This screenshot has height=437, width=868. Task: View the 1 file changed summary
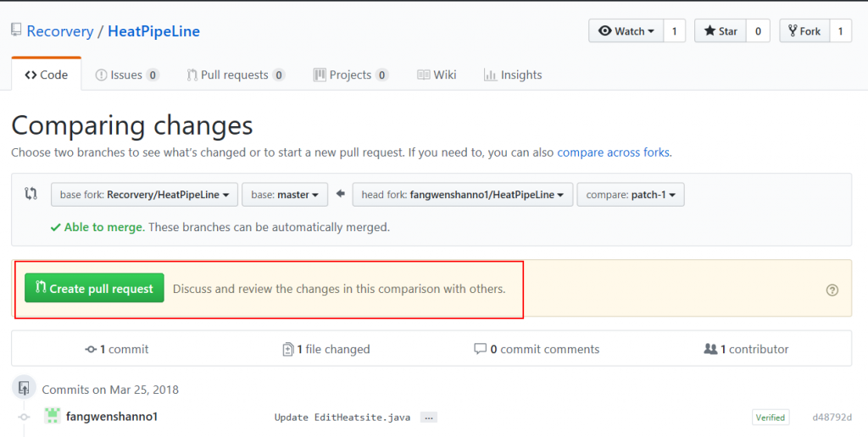click(326, 349)
